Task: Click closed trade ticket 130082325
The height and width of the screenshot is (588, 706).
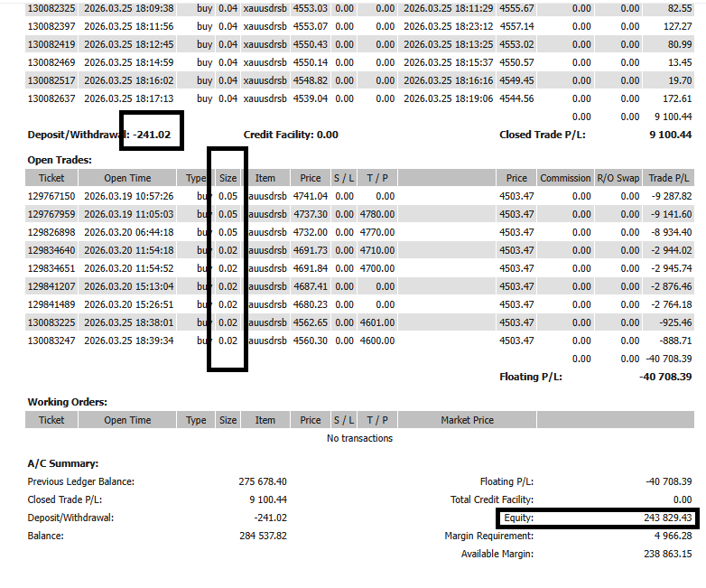Action: [51, 8]
